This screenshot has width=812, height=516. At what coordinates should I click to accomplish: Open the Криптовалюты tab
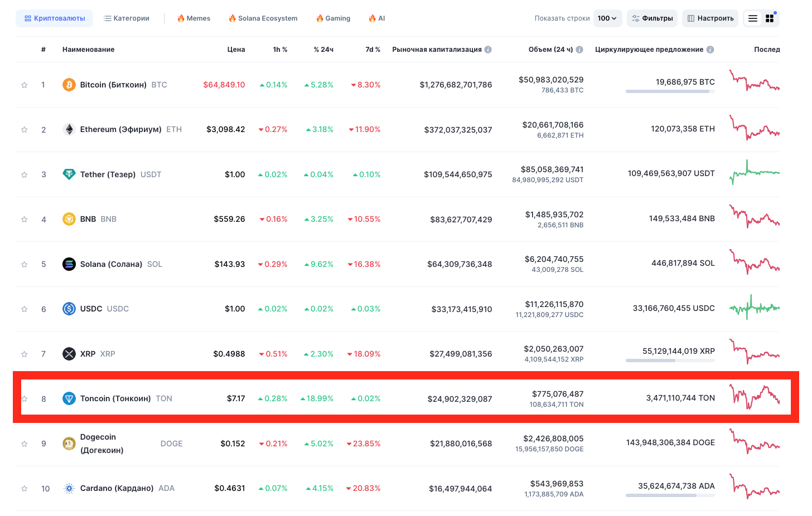[55, 18]
